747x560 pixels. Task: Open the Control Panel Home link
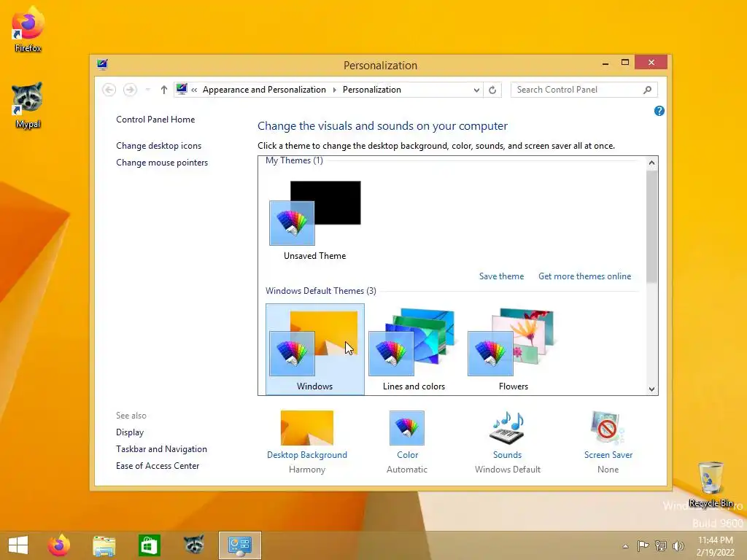click(x=155, y=120)
